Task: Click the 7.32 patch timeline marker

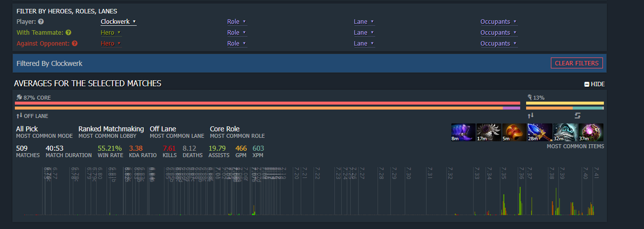Action: [x=450, y=173]
